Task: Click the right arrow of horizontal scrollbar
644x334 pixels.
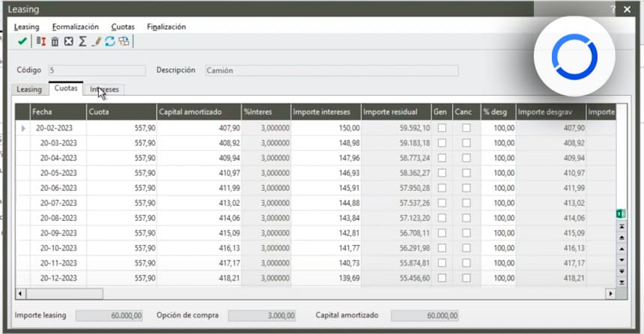Action: (x=610, y=294)
